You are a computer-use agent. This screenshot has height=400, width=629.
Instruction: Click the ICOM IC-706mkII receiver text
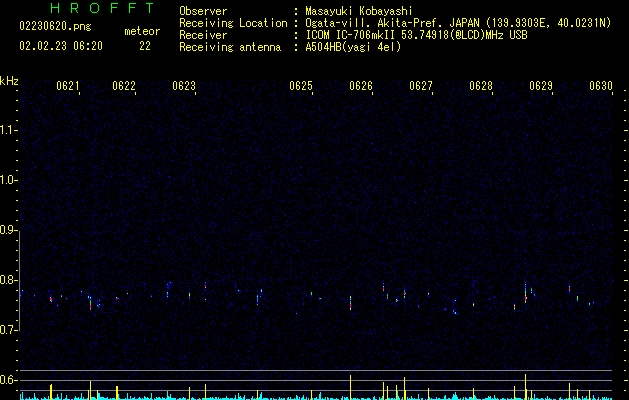pyautogui.click(x=416, y=35)
